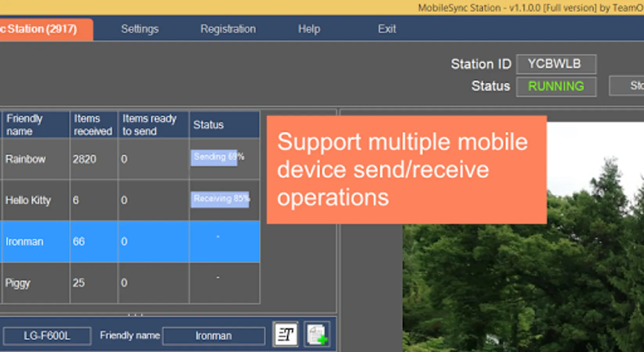Click the text format icon beside Friendly name
Viewport: 644px width, 352px height.
tap(286, 334)
